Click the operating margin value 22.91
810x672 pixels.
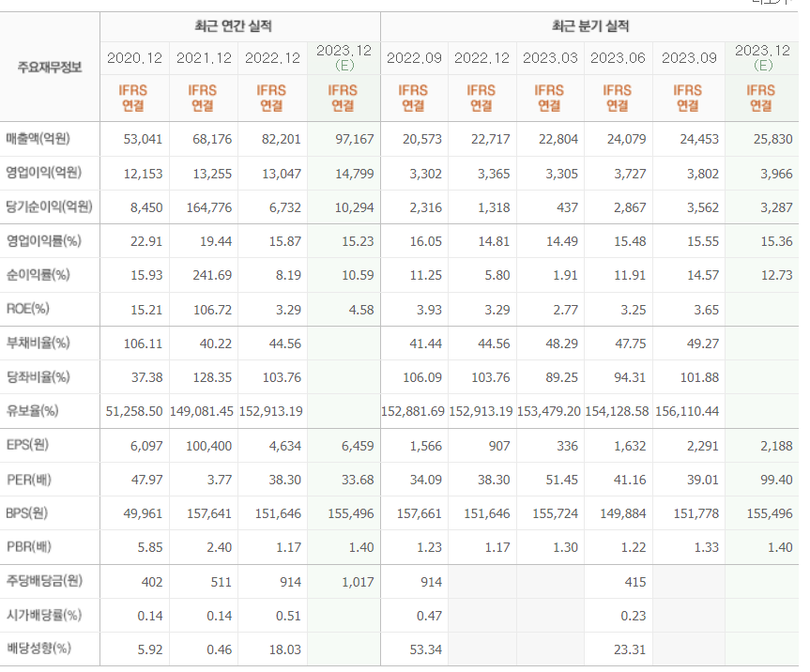point(146,242)
